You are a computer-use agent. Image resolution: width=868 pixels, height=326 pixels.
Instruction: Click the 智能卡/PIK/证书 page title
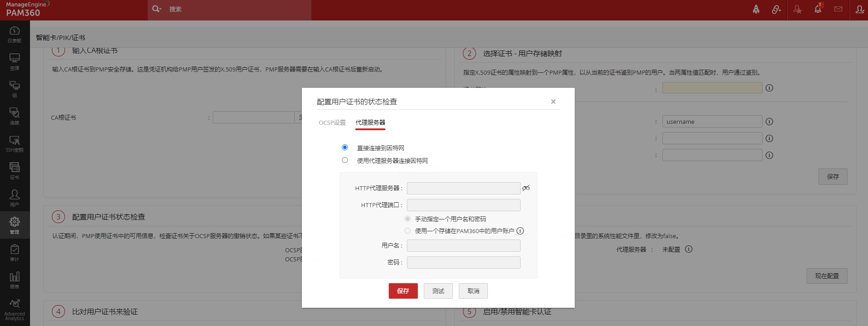coord(60,38)
